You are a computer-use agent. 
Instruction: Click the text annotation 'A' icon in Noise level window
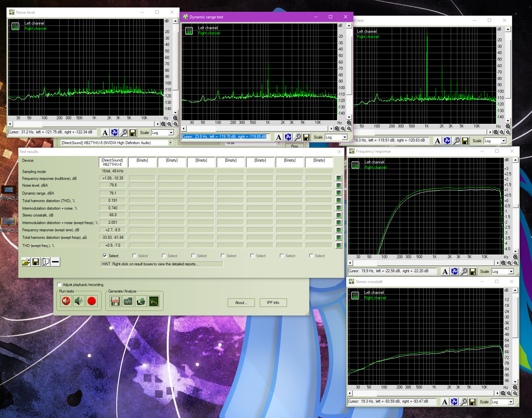pyautogui.click(x=105, y=133)
